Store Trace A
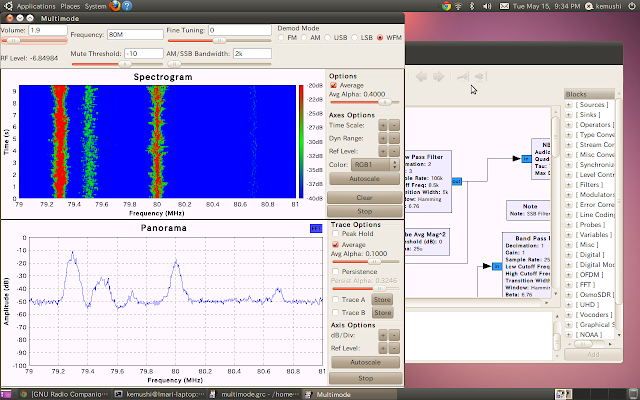Viewport: 640px width, 400px height. (x=382, y=300)
